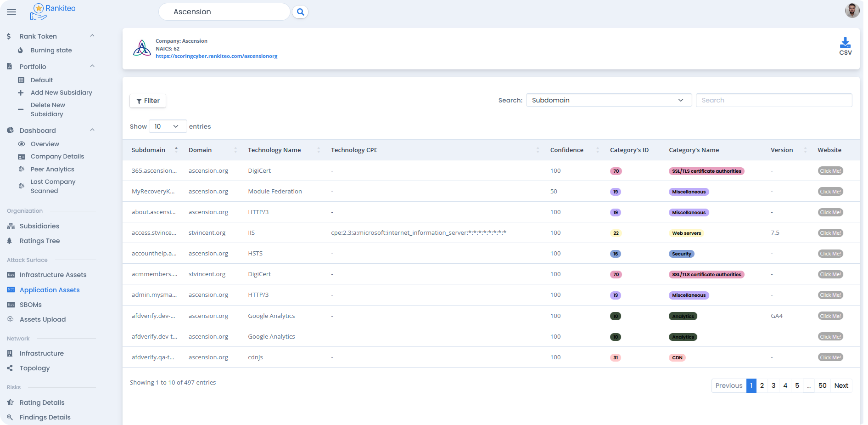Change the show entries count dropdown

click(167, 126)
